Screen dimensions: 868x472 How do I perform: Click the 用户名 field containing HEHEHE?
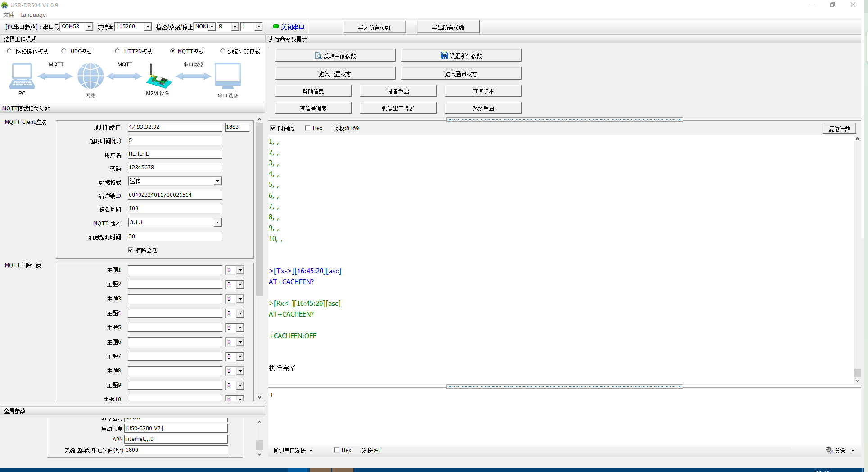tap(175, 154)
